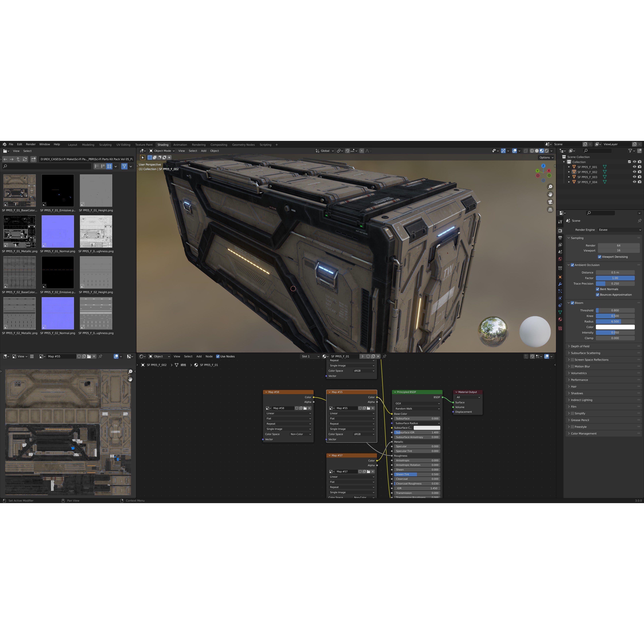Open the Object properties tab
Viewport: 644px width, 644px height.
pyautogui.click(x=560, y=277)
